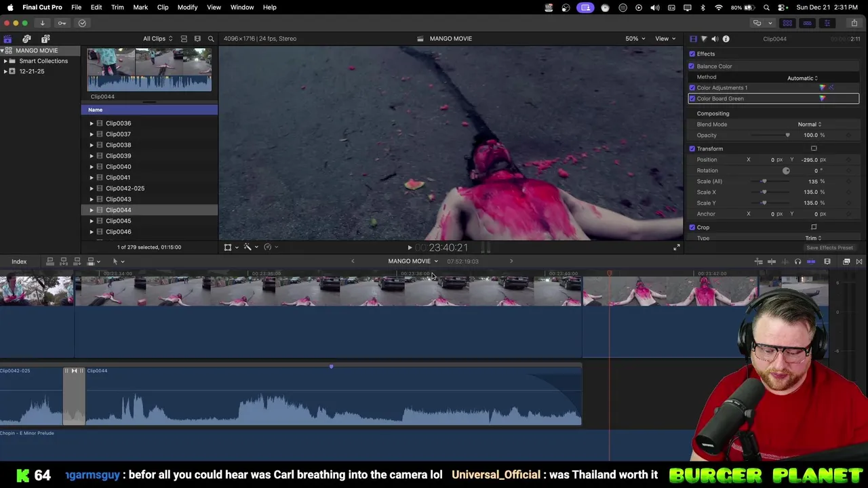Open the Keyword Editor key icon

[x=62, y=23]
